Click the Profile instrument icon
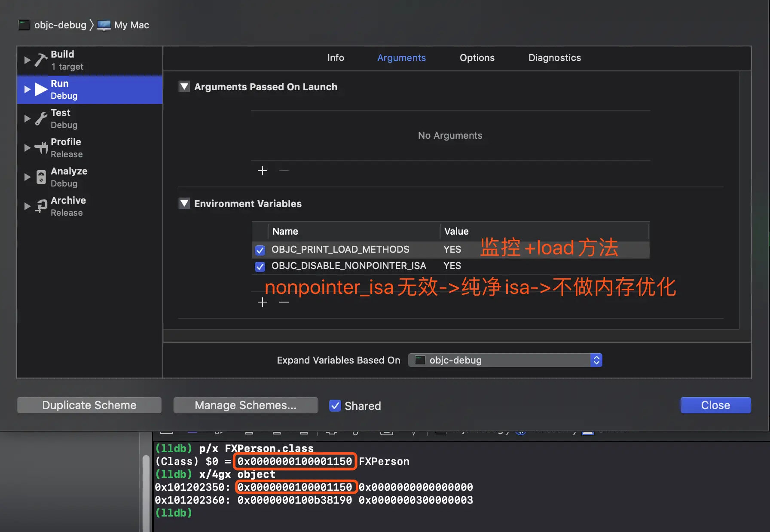The height and width of the screenshot is (532, 770). click(41, 148)
